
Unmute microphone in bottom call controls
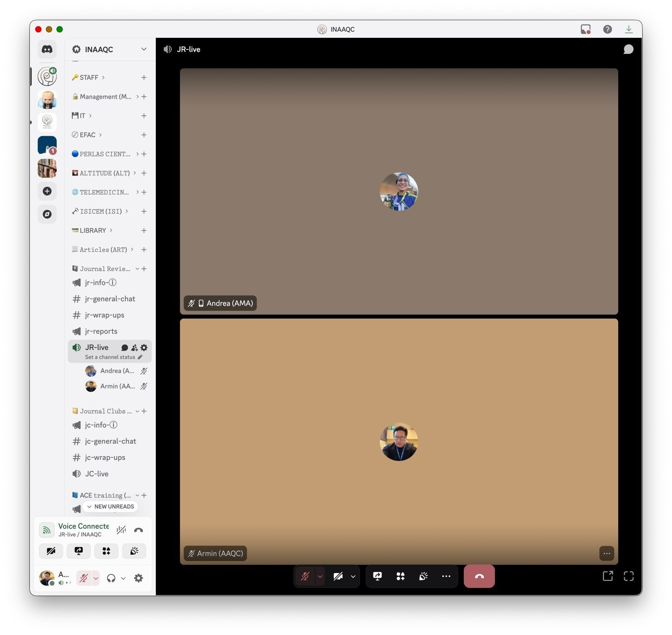click(305, 576)
